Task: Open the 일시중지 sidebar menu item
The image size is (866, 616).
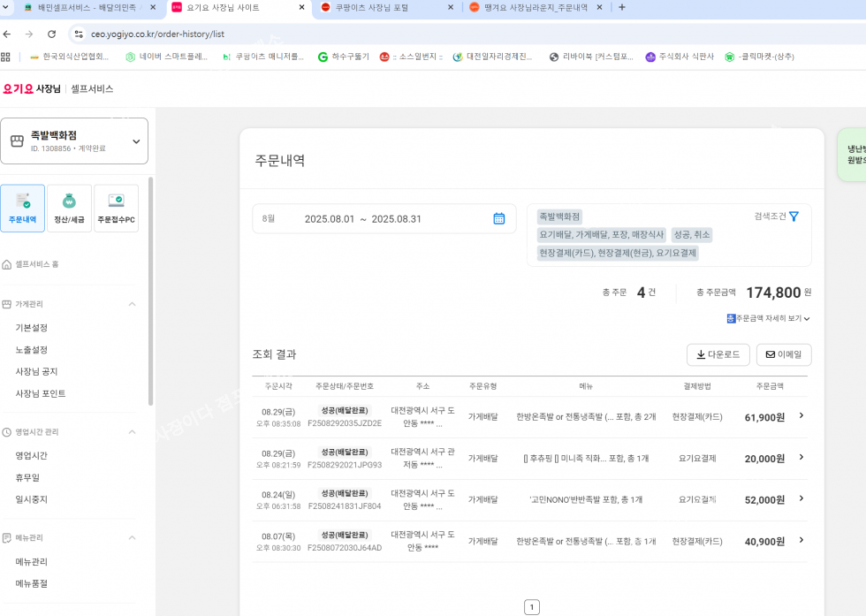Action: (32, 499)
